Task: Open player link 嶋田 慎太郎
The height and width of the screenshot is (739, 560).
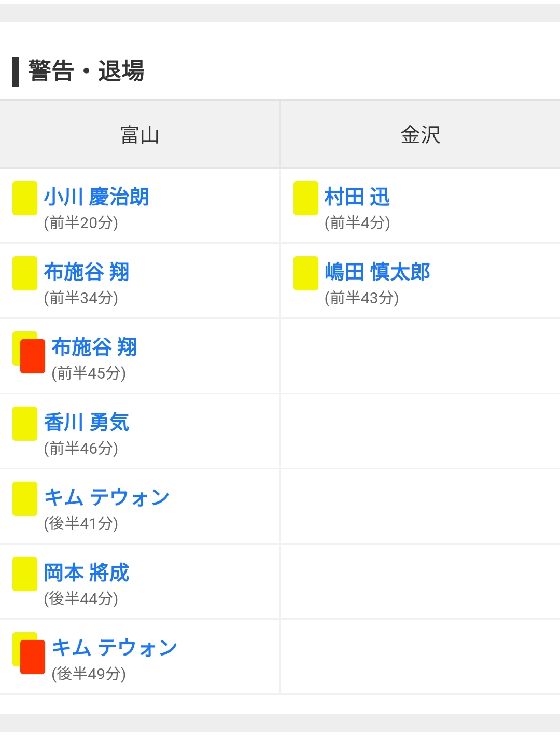Action: 377,272
